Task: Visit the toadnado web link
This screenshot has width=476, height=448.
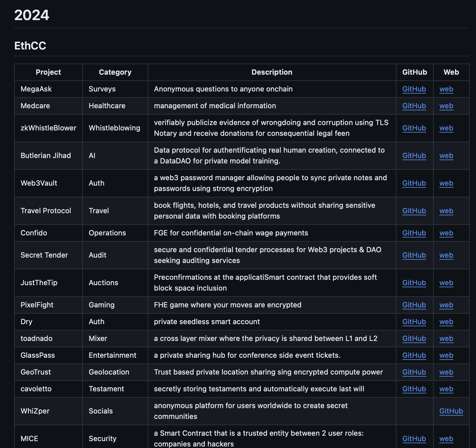Action: pos(446,339)
